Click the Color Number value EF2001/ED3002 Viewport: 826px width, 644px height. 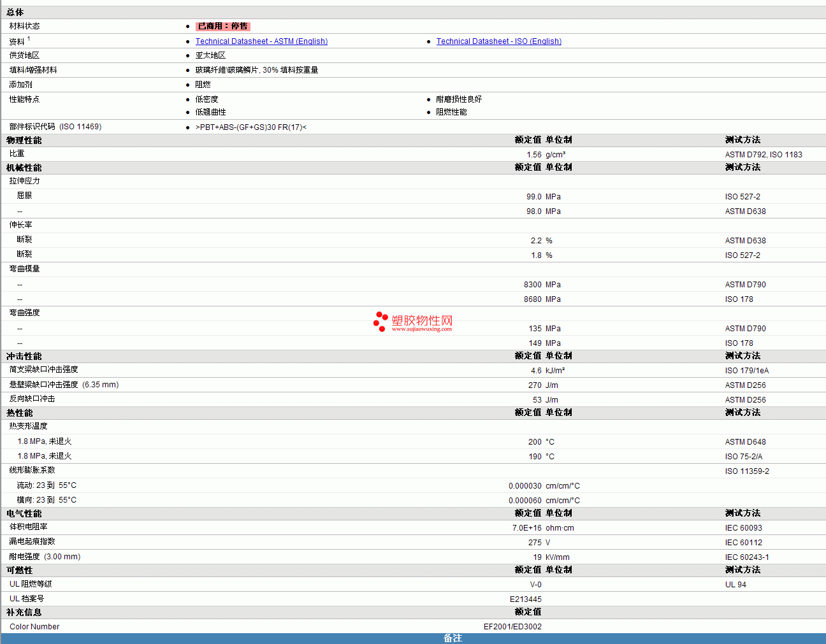point(512,627)
